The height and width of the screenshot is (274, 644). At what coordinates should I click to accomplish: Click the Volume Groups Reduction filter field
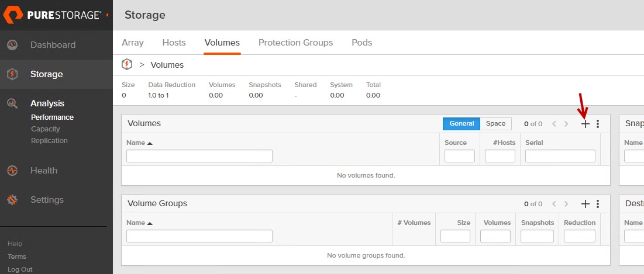(x=580, y=236)
